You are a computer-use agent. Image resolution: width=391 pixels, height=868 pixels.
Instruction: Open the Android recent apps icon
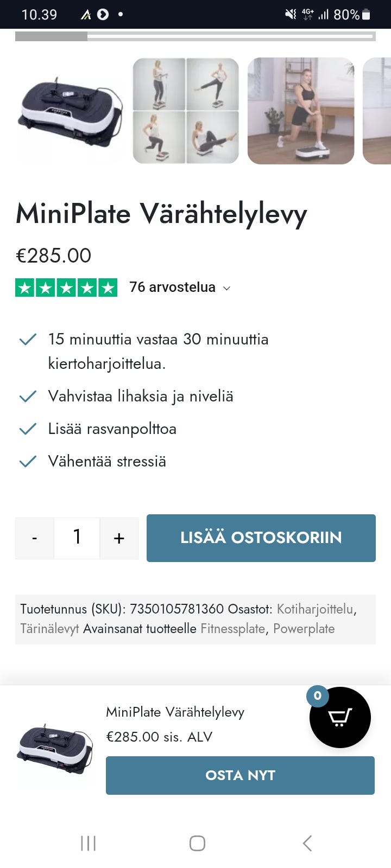pyautogui.click(x=88, y=843)
